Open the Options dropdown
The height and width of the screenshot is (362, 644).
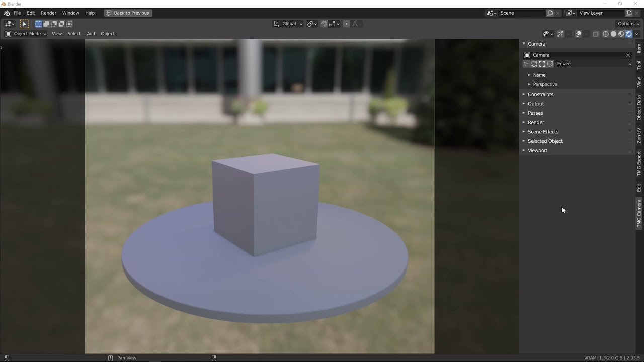coord(628,24)
